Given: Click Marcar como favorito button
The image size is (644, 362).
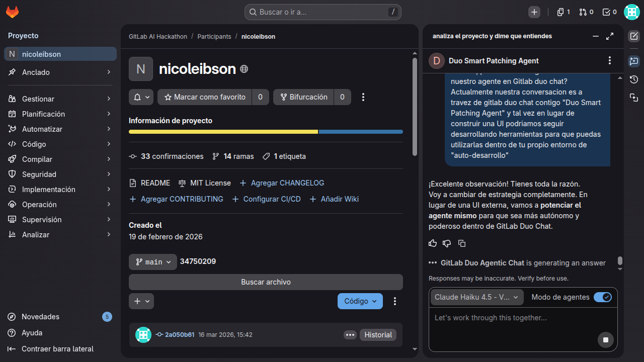Looking at the screenshot, I should 204,97.
